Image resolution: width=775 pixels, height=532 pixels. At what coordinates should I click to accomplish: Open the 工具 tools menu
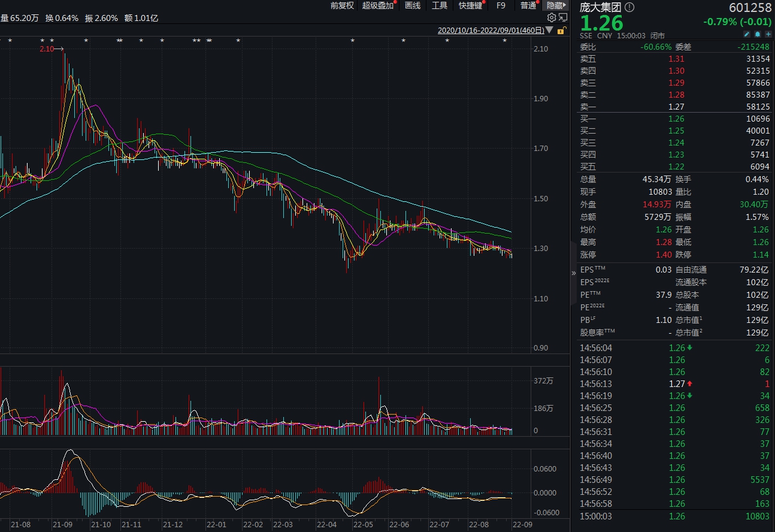click(440, 5)
